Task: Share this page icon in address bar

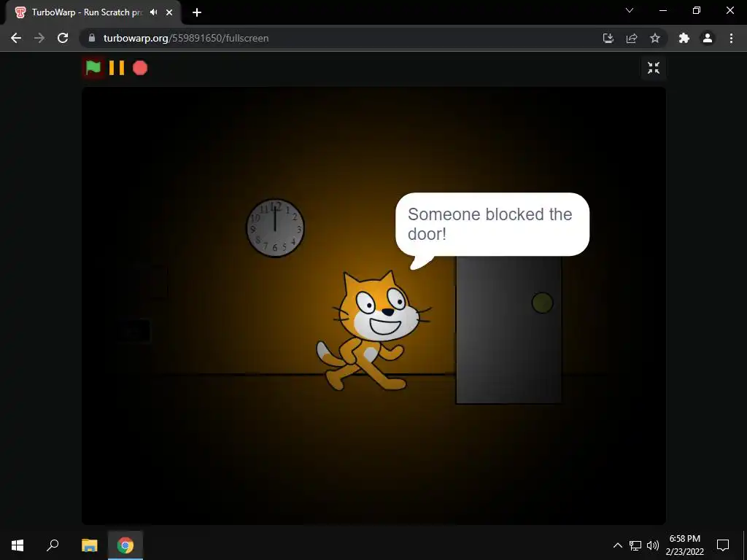Action: (x=632, y=38)
